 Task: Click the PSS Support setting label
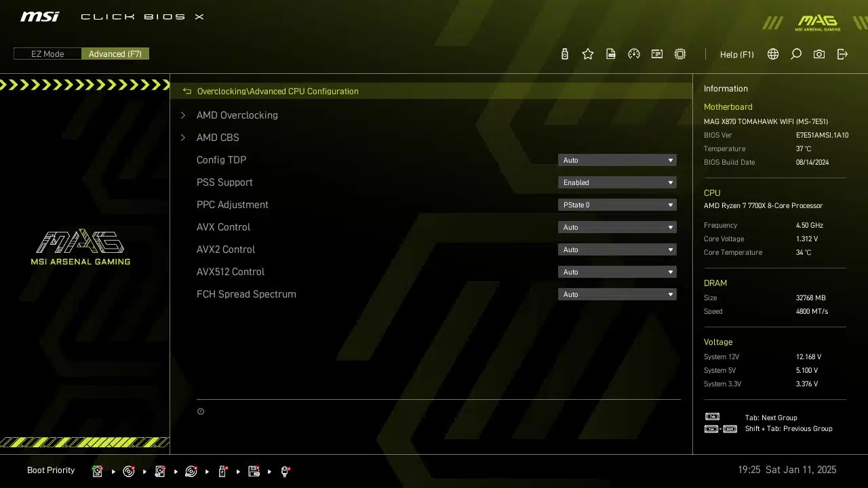click(224, 182)
